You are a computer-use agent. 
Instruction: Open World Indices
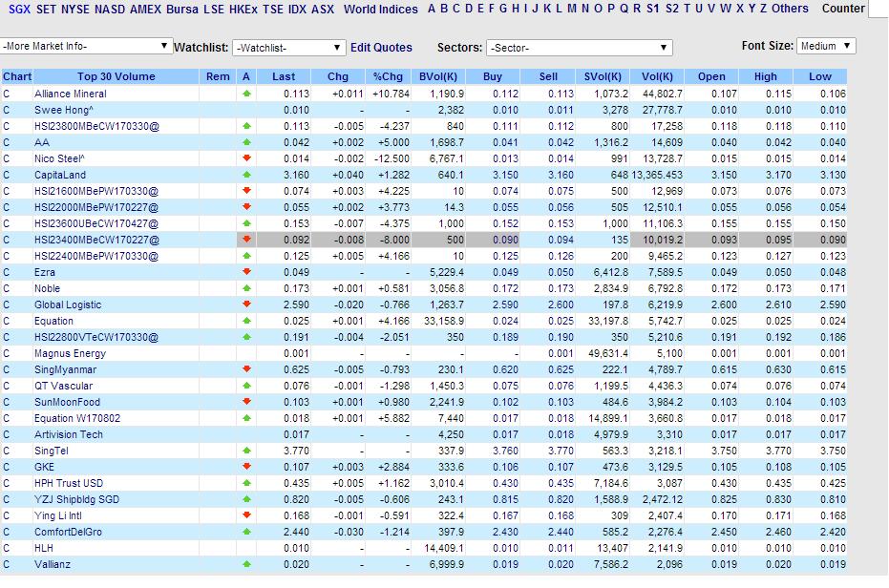tap(380, 10)
